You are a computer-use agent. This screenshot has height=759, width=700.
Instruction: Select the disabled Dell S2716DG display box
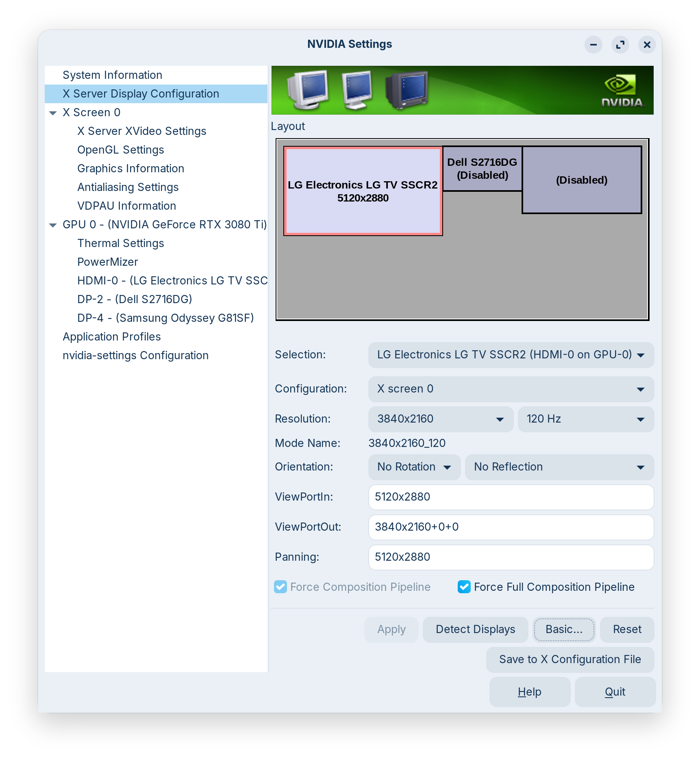[482, 169]
